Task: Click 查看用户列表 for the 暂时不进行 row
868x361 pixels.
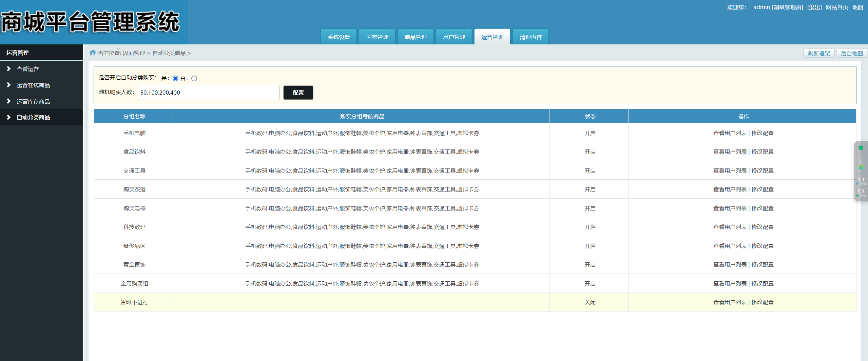Action: coord(730,302)
